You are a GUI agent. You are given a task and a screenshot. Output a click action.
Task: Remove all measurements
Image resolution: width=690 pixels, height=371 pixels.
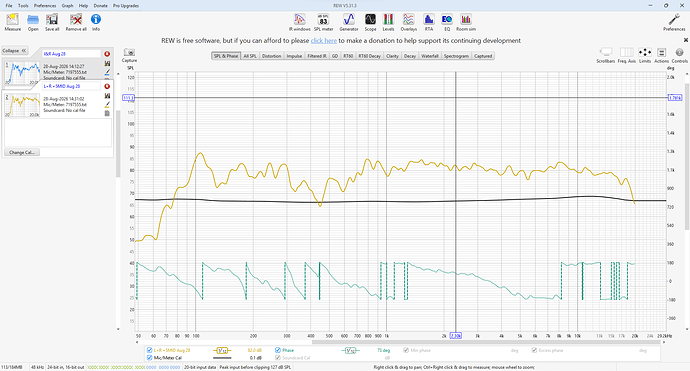coord(76,22)
